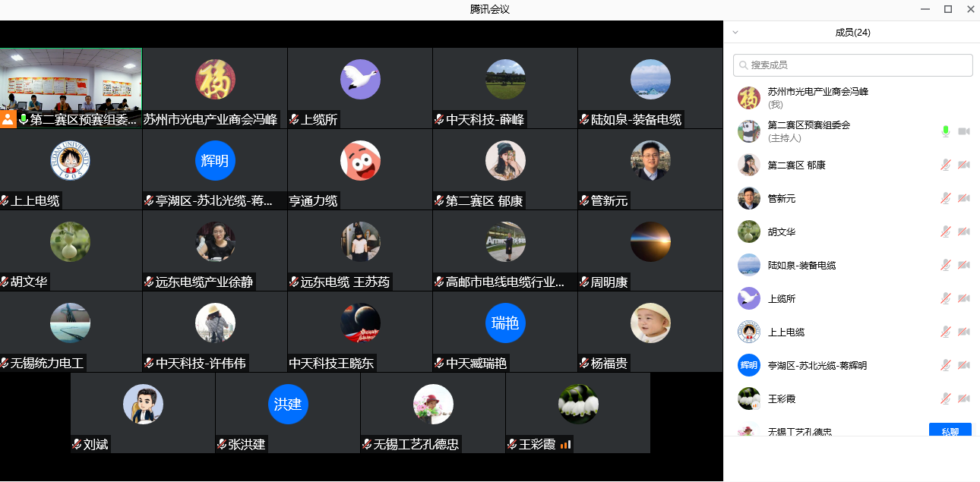Select 第二赛区预赛组委会 (主持人) name in member list
Viewport: 980px width, 482px height.
click(808, 131)
